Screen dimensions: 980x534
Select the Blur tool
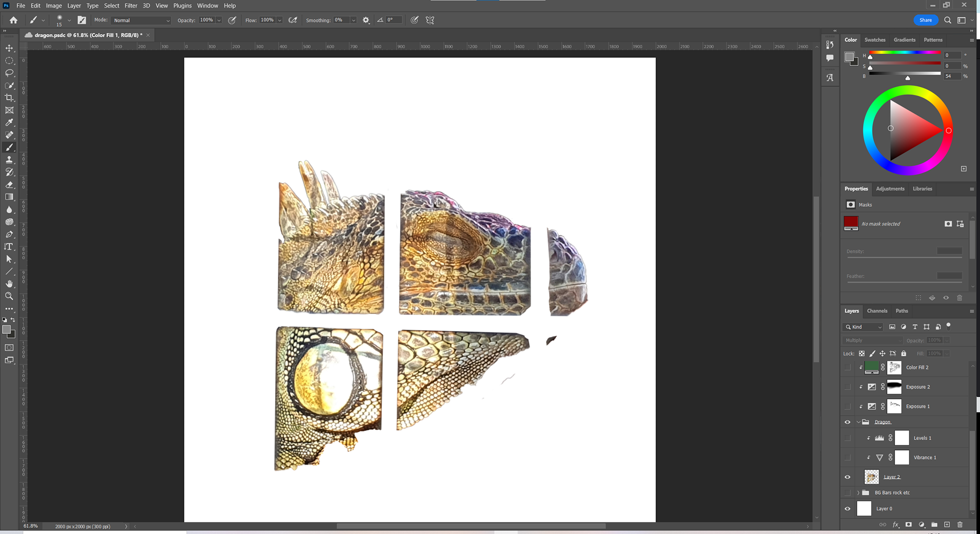click(9, 209)
